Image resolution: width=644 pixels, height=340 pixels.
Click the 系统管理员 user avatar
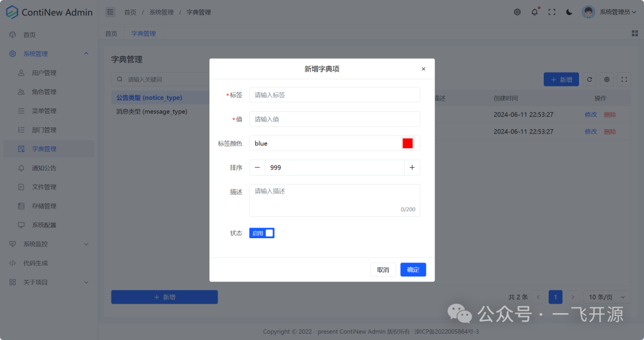pyautogui.click(x=588, y=12)
